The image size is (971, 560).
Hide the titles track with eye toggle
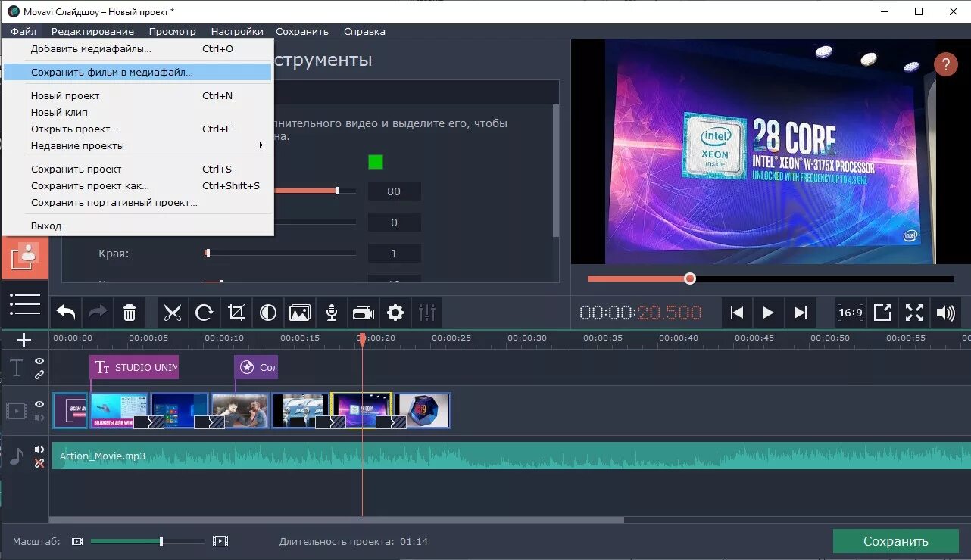coord(39,362)
